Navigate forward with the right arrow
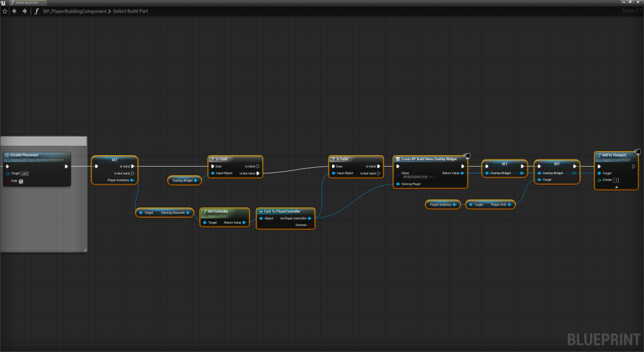 pos(25,11)
